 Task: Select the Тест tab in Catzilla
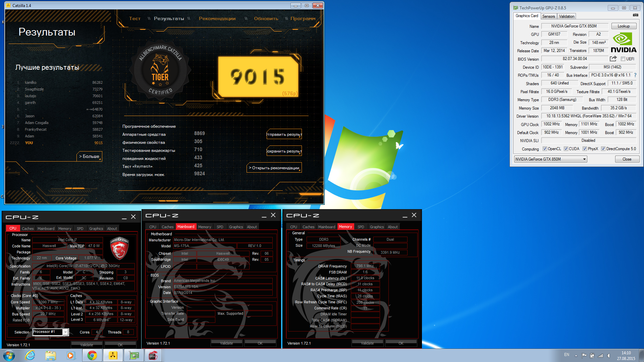[x=135, y=19]
